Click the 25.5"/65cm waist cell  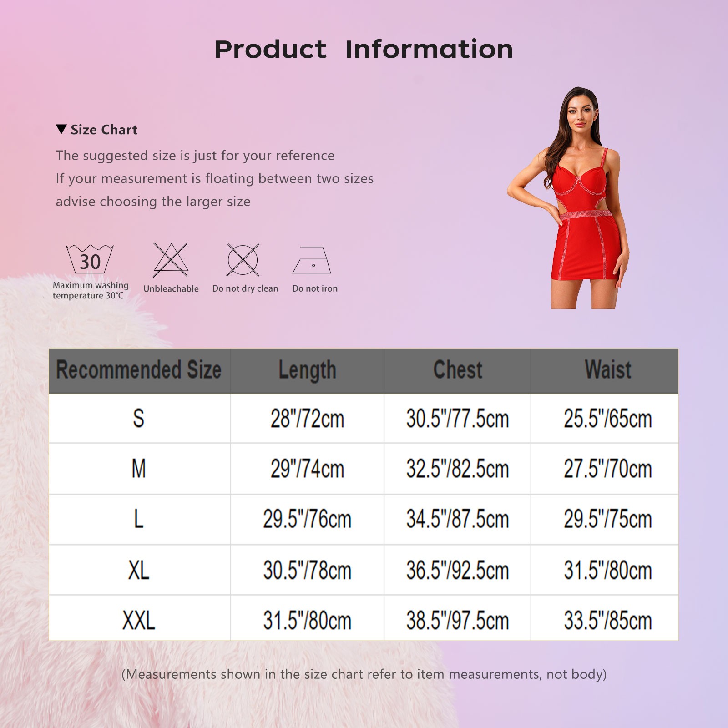coord(605,418)
